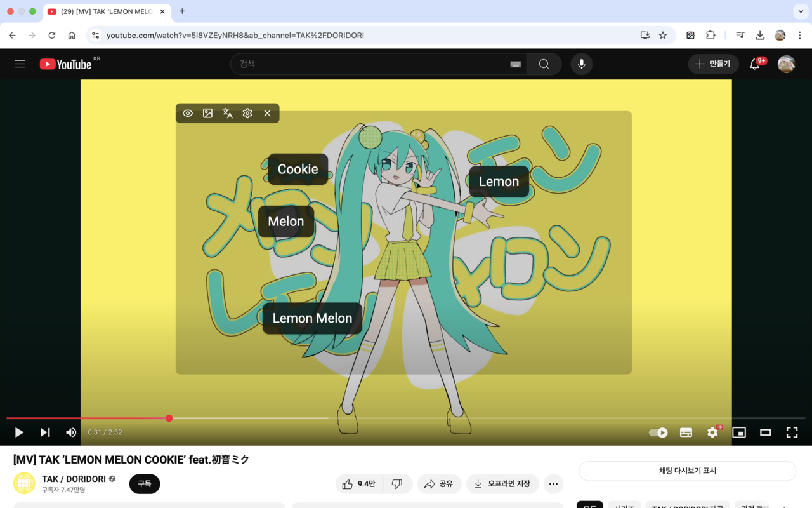Select the translate icon on the overlay toolbar
Screen dimensions: 812x508
click(227, 113)
